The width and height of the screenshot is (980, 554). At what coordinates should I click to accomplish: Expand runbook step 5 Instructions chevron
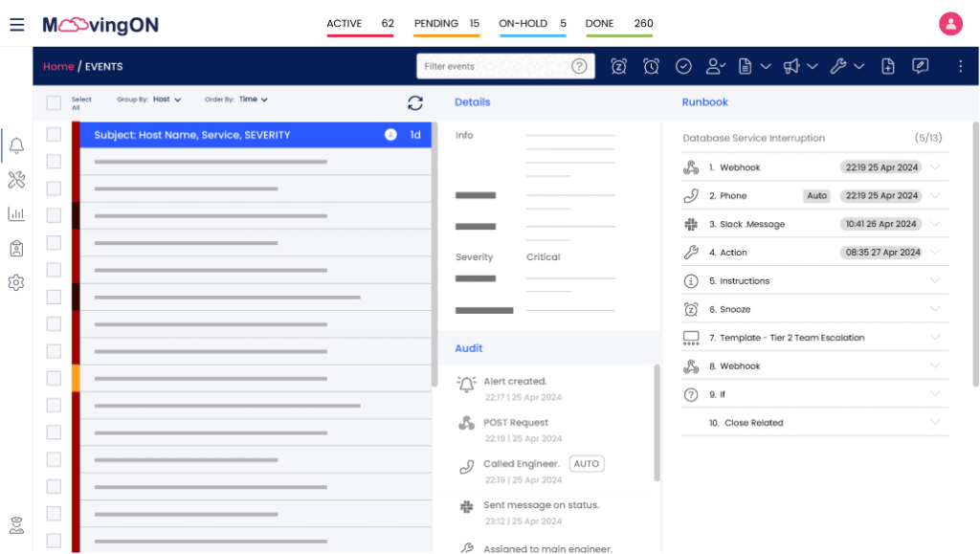(x=935, y=280)
